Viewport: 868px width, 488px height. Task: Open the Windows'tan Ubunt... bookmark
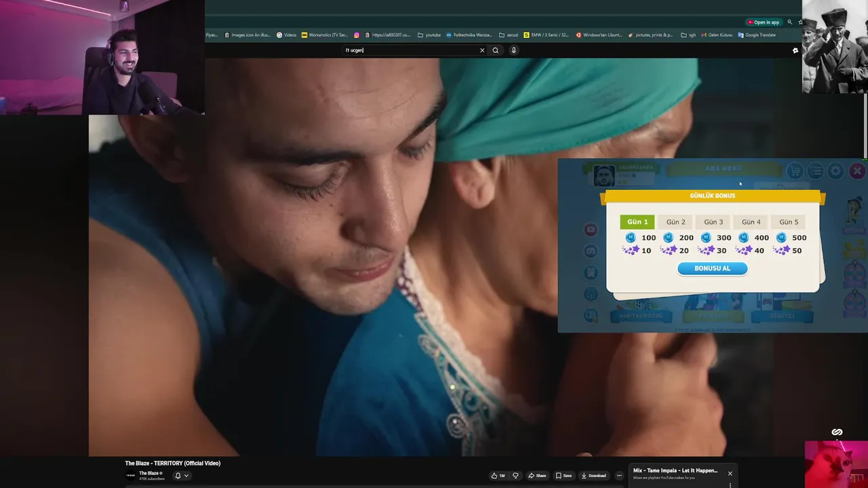pos(599,35)
